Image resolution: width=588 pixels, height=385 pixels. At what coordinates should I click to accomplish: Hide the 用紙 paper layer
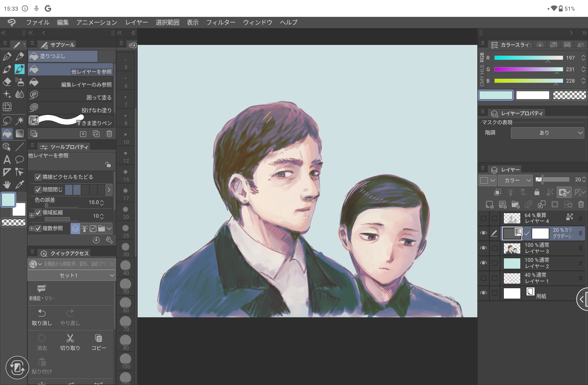[483, 293]
